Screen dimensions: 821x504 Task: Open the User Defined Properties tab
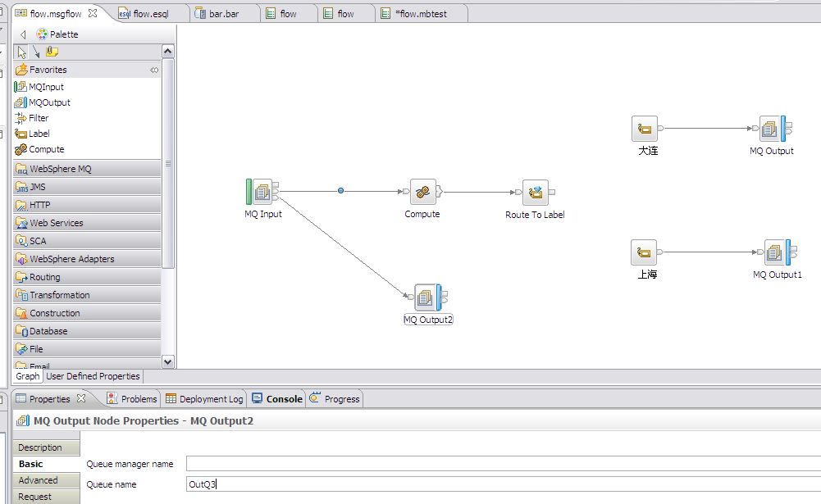pyautogui.click(x=93, y=376)
